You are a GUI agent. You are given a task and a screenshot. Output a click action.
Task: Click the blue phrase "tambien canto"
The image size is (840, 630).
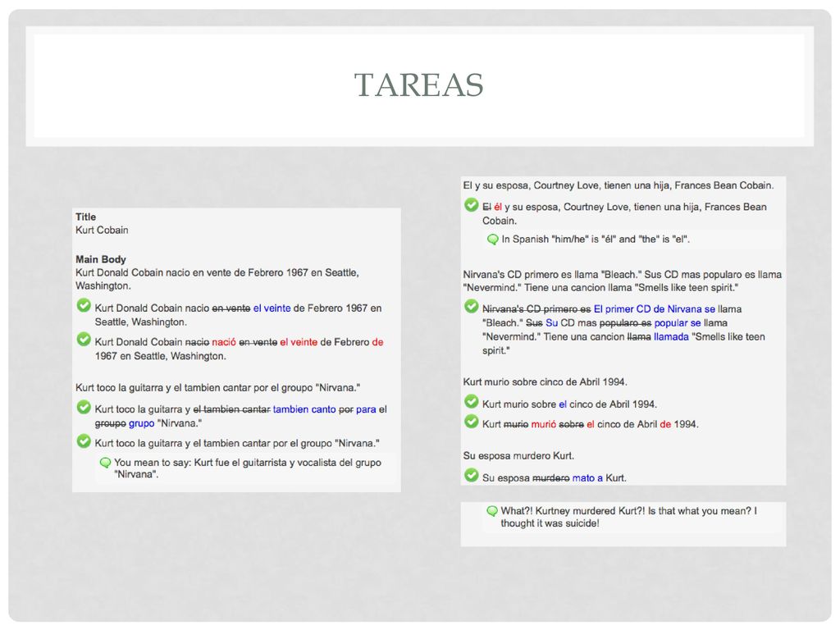coord(304,410)
